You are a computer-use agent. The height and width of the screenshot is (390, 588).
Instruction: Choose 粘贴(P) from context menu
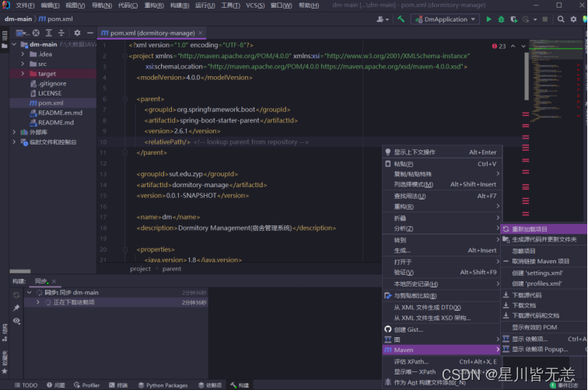pos(442,164)
